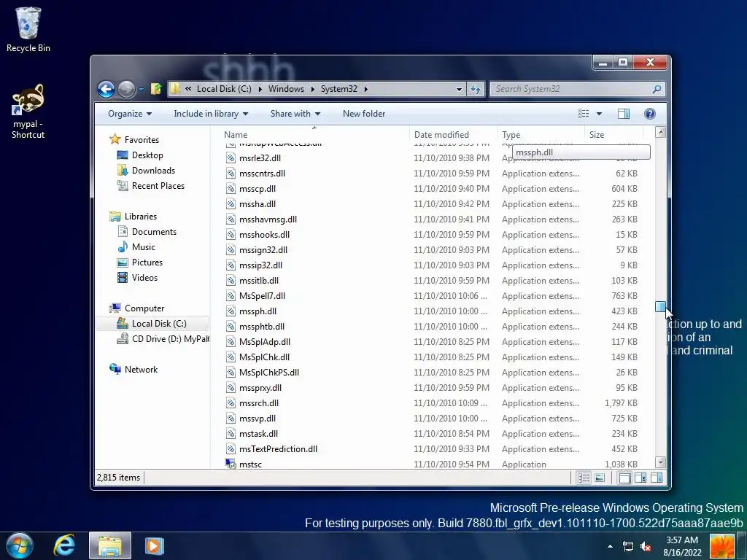
Task: Open the Documents library
Action: coord(147,231)
